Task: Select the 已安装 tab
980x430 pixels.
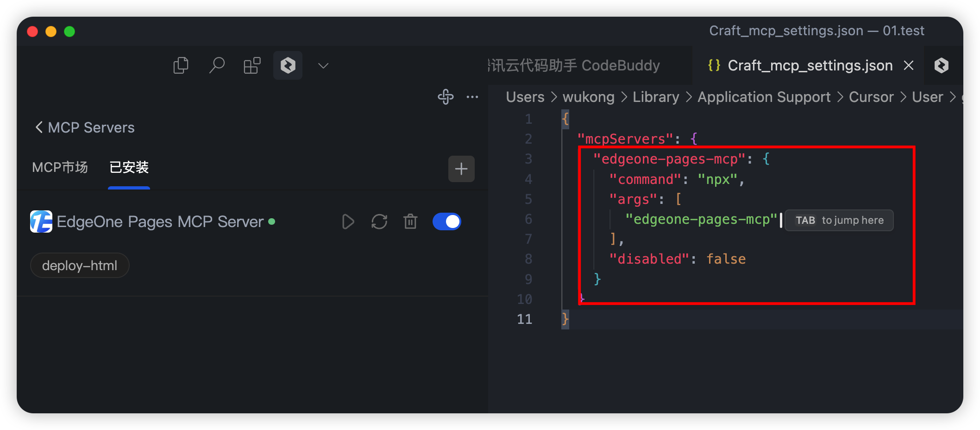Action: tap(129, 167)
